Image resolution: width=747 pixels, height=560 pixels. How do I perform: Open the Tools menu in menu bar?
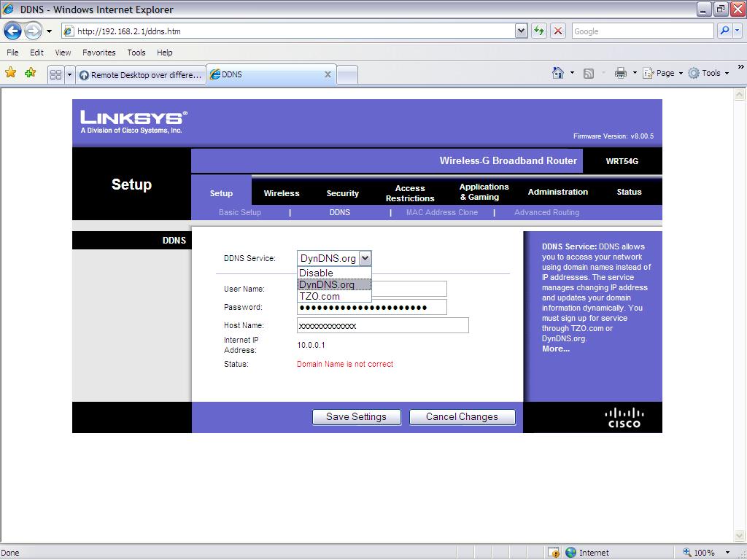pos(136,52)
